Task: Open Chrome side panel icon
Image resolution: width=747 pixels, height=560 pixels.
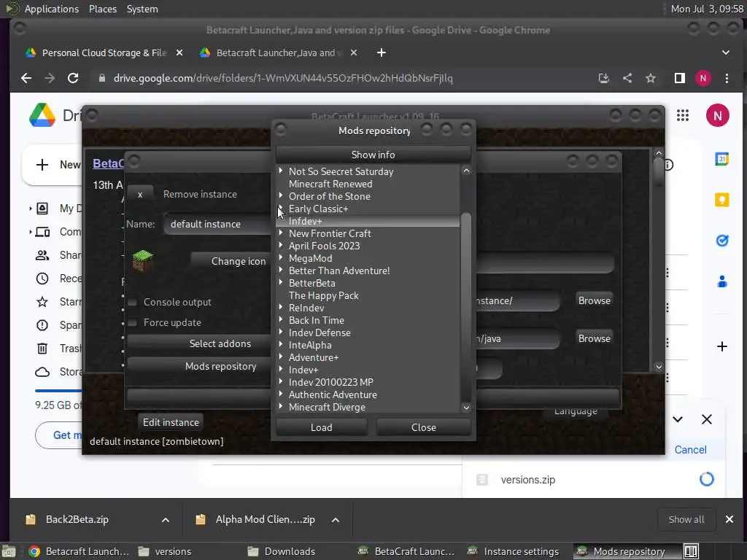Action: (x=680, y=78)
